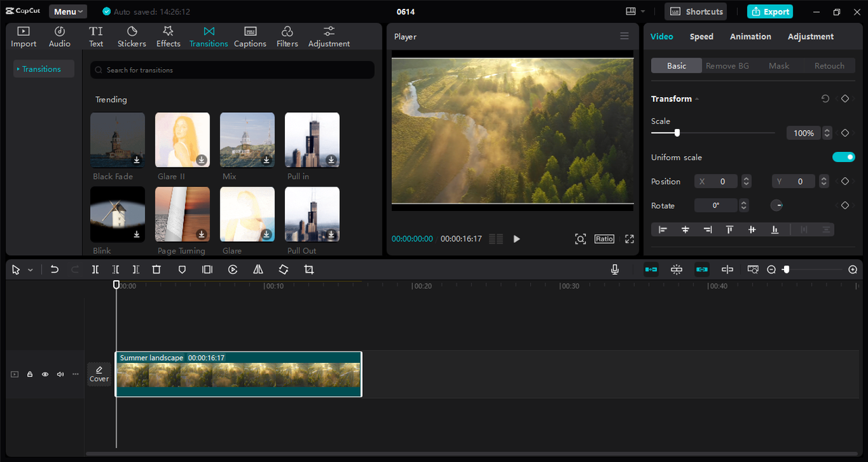Adjust the Rotate degree stepper
Viewport: 868px width, 462px height.
point(743,205)
